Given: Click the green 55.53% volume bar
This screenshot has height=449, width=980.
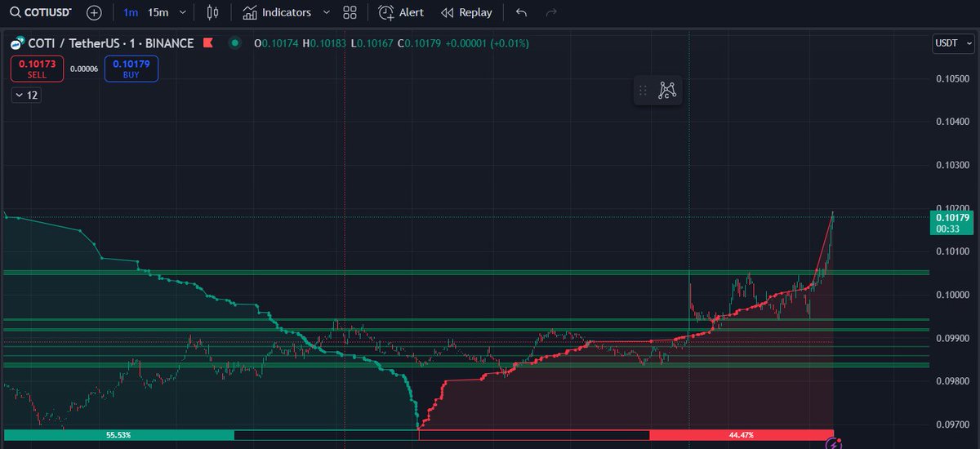Looking at the screenshot, I should pyautogui.click(x=118, y=435).
